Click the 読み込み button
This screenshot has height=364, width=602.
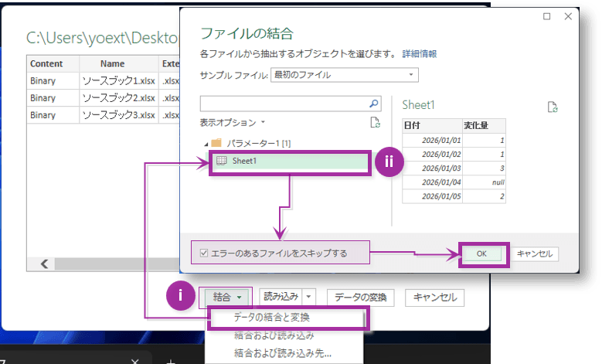281,297
